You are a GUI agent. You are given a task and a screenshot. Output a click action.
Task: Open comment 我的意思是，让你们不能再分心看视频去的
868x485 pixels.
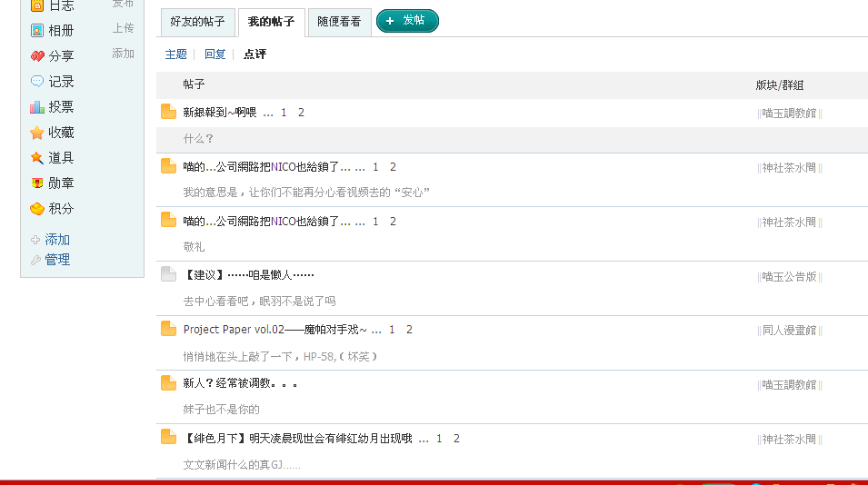pos(306,193)
